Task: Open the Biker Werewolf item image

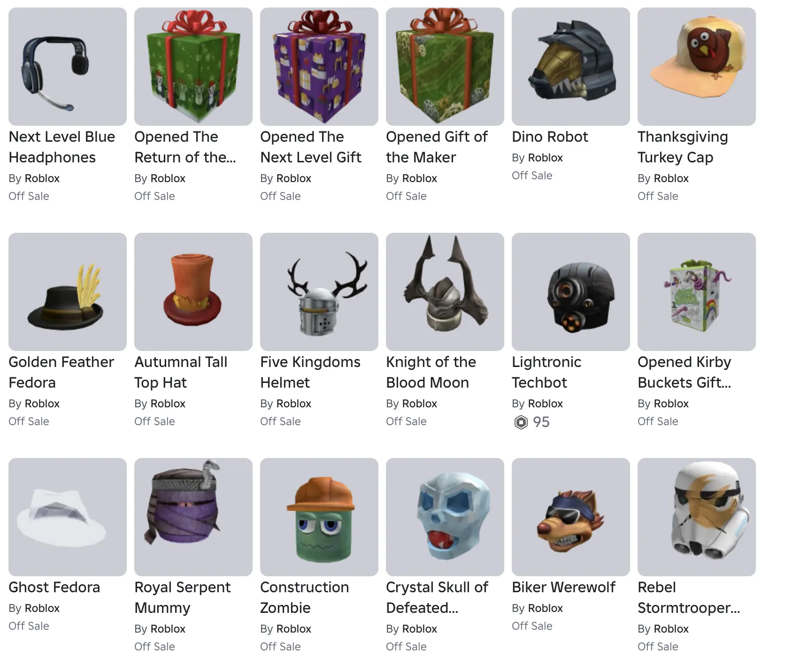Action: (x=571, y=517)
